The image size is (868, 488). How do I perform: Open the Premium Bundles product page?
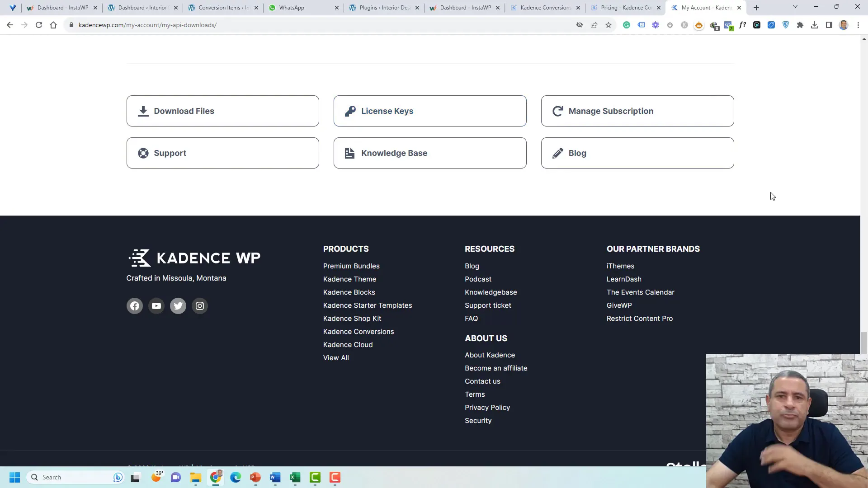352,266
